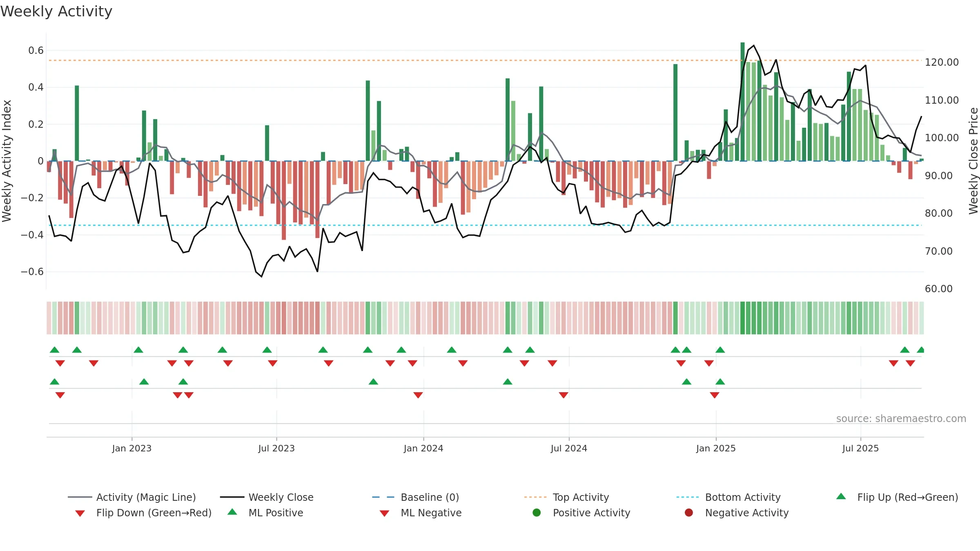Click the 120.00 price tick on right axis
The width and height of the screenshot is (980, 551).
942,62
